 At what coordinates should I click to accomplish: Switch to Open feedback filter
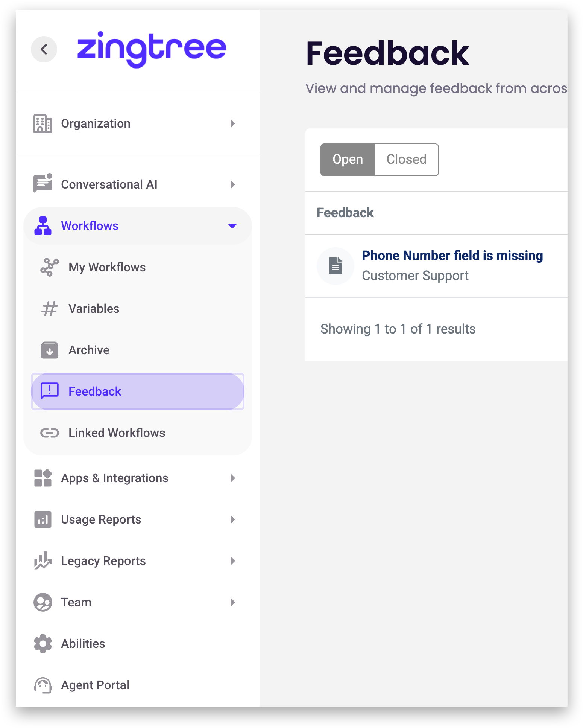tap(348, 160)
